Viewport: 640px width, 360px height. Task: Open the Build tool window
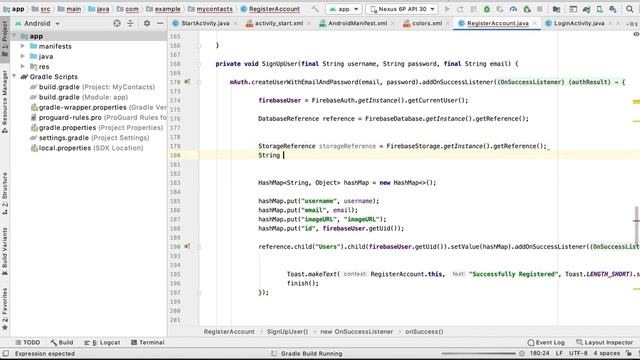point(62,342)
